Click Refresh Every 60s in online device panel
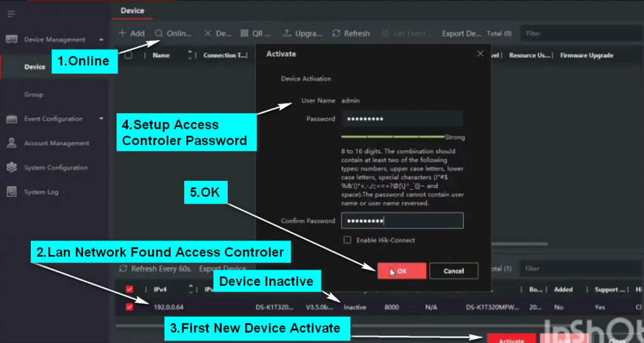 (x=156, y=269)
